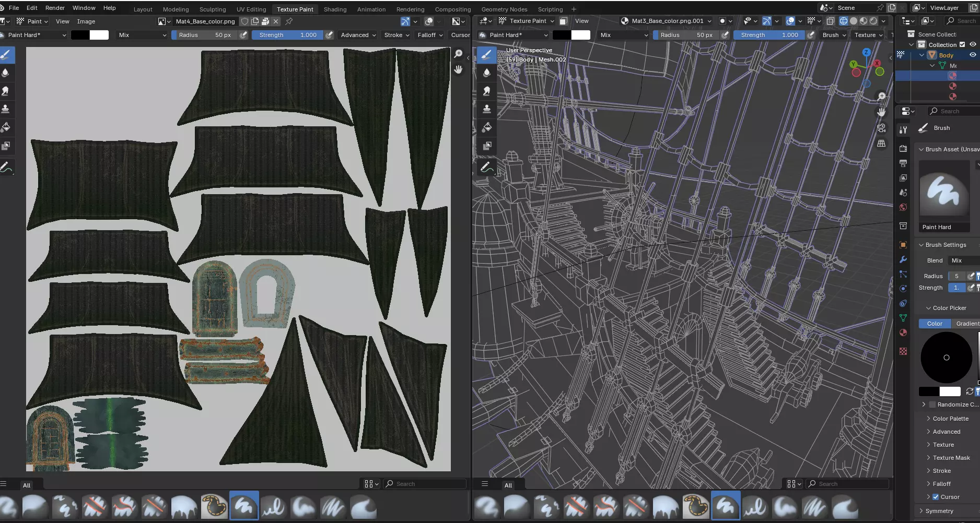Toggle X-ray mode in the 3D viewport
The height and width of the screenshot is (523, 980).
click(830, 21)
